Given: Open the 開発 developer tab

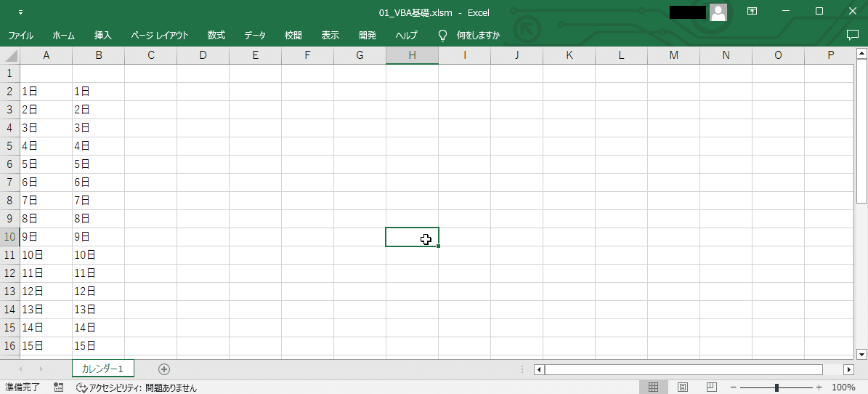Looking at the screenshot, I should 368,36.
